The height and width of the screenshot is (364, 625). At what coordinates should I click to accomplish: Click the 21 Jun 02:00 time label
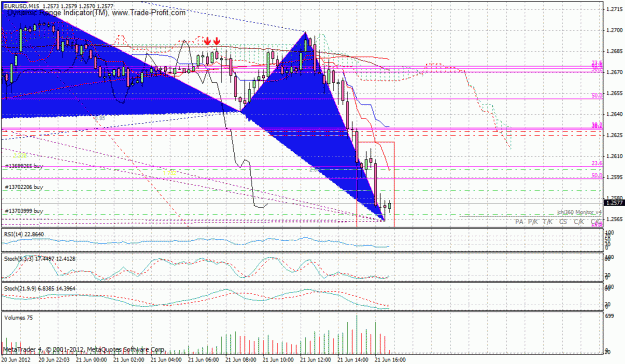click(x=128, y=360)
